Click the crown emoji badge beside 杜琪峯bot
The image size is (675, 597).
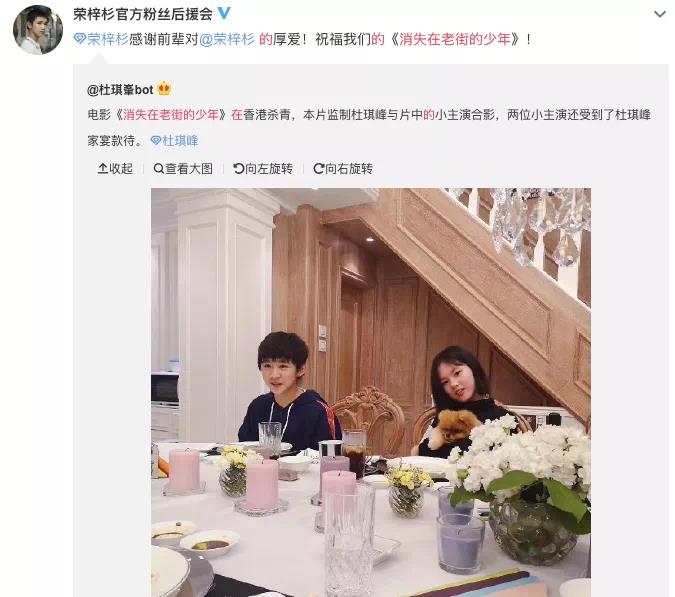click(164, 89)
